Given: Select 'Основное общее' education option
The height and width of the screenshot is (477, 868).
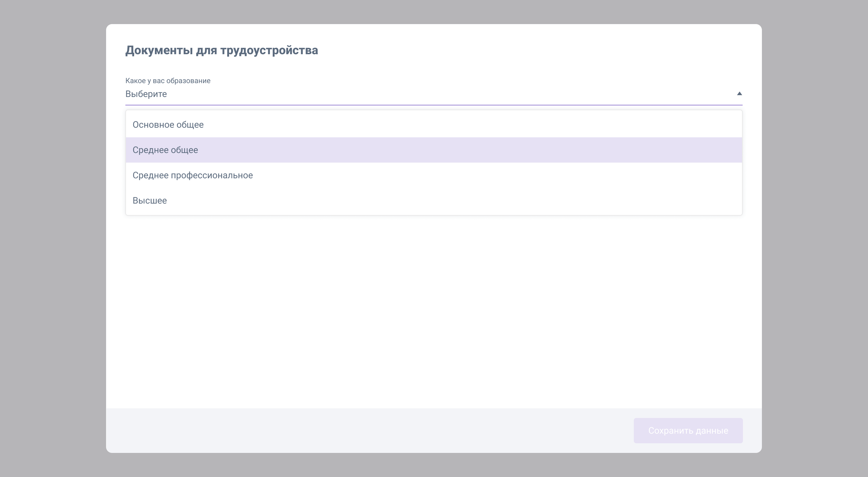Looking at the screenshot, I should click(x=168, y=125).
